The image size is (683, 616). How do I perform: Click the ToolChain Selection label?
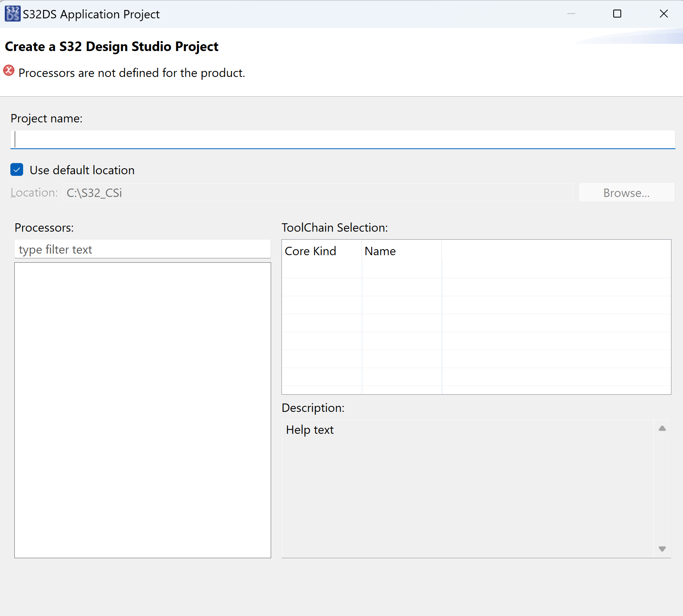click(335, 228)
